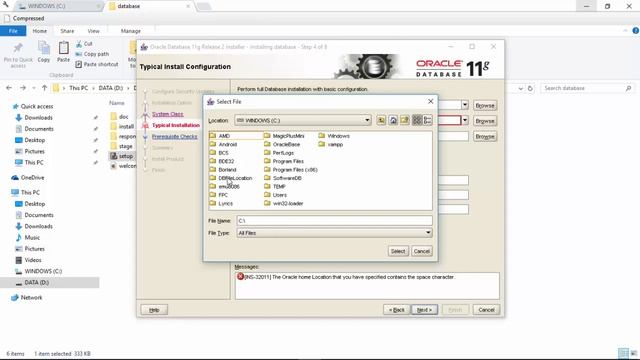Select the MagicPlusMini folder

pos(284,136)
